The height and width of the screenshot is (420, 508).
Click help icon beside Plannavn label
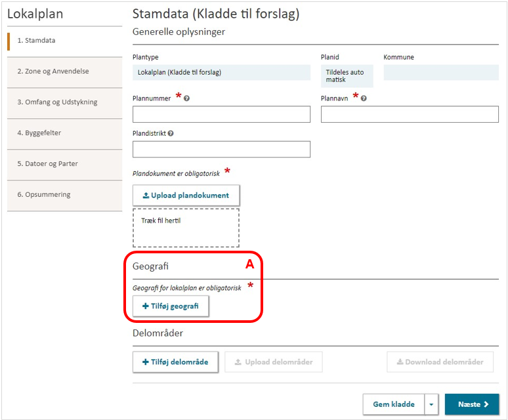pos(364,98)
